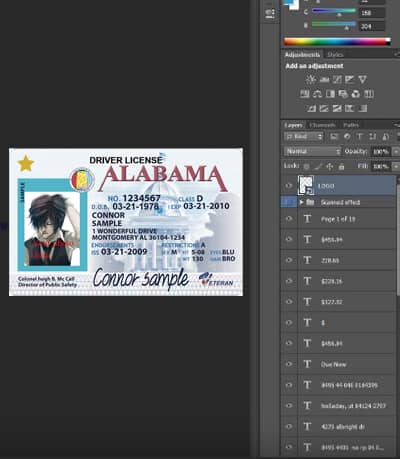Hide the Page 1 of 19 layer
400x459 pixels.
(x=289, y=219)
